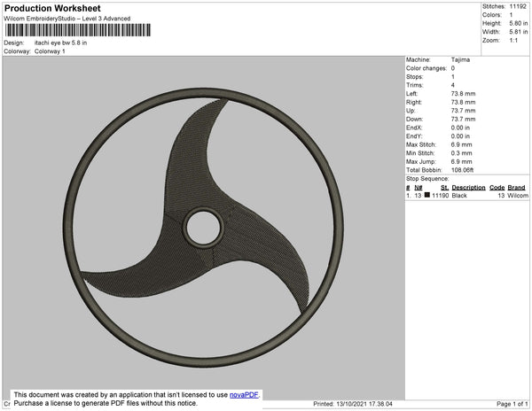The height and width of the screenshot is (411, 532).
Task: Click the barcode under the worksheet title
Action: pos(78,30)
